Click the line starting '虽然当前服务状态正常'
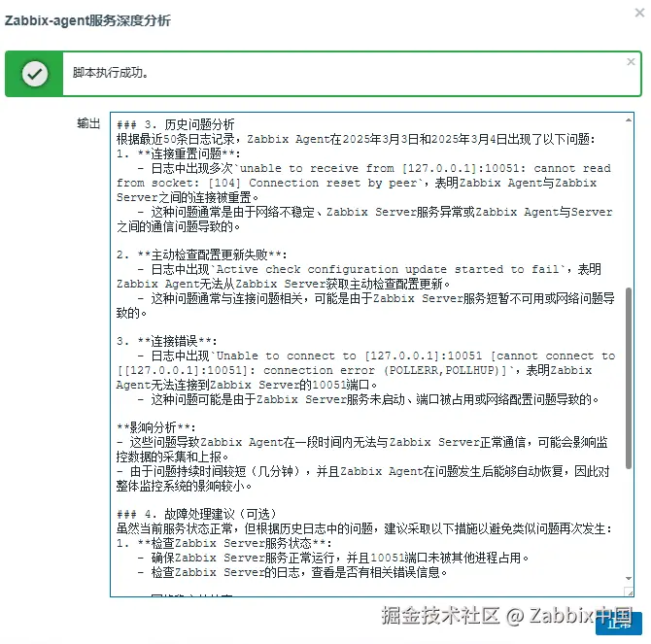 364,528
